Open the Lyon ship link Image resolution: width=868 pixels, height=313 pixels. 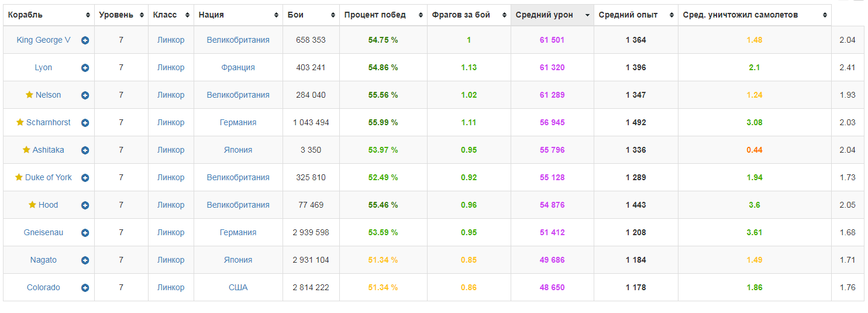pyautogui.click(x=43, y=68)
